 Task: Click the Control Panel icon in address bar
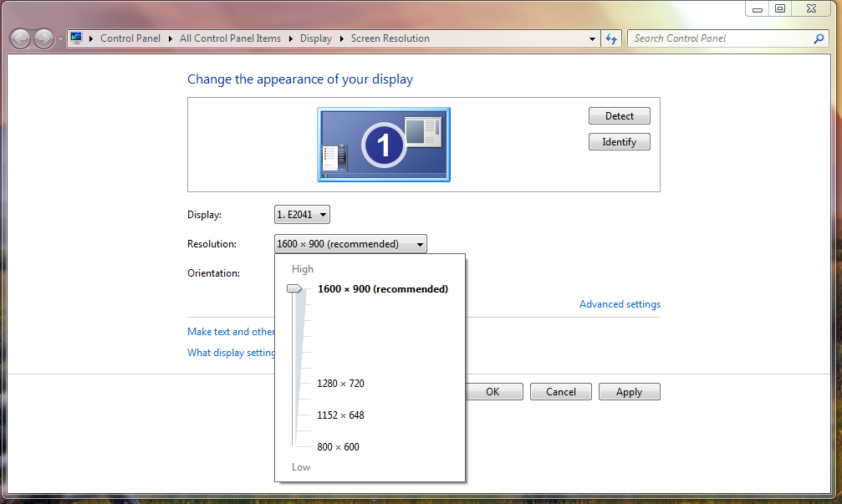click(77, 38)
